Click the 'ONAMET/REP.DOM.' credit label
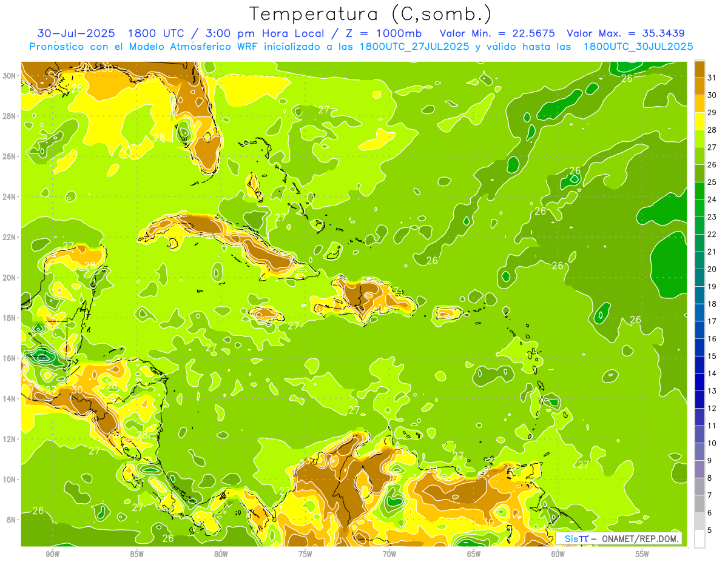This screenshot has height=562, width=728. (x=639, y=538)
